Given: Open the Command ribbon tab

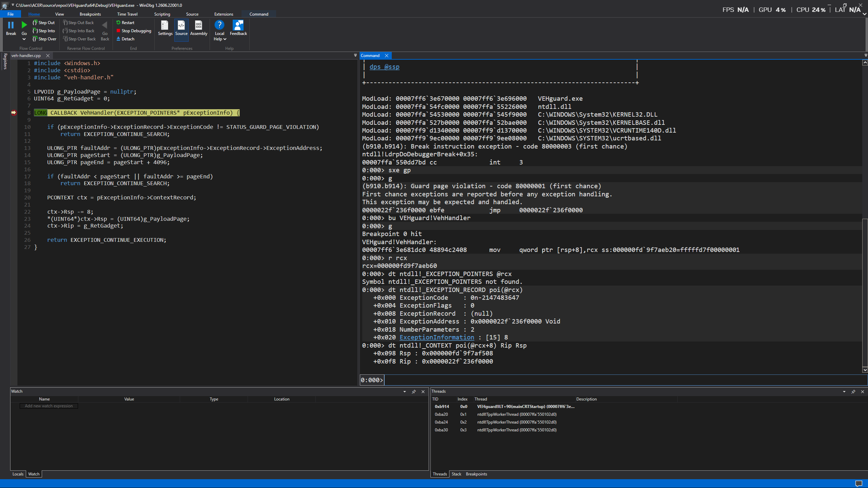Looking at the screenshot, I should click(x=259, y=14).
